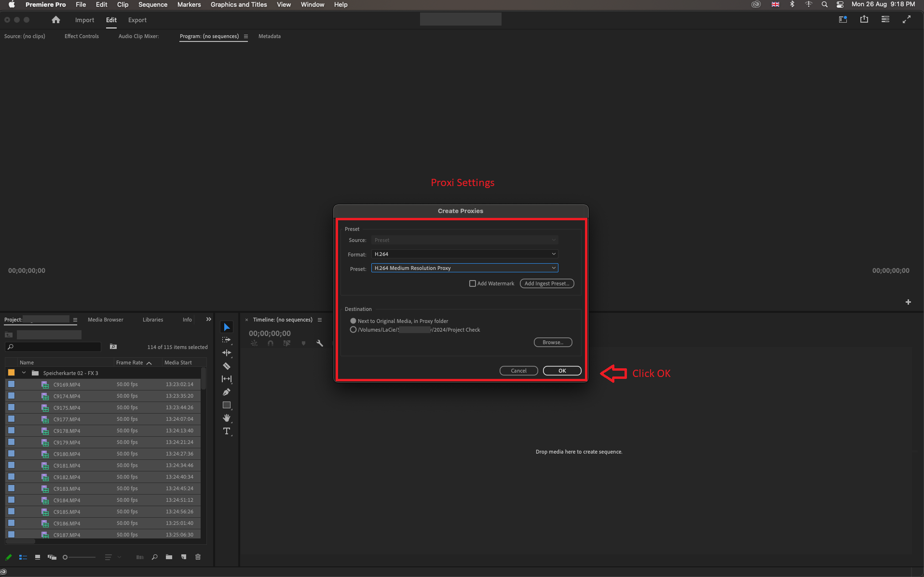Viewport: 924px width, 577px height.
Task: Open the Preset dropdown for proxy resolution
Action: (x=465, y=268)
